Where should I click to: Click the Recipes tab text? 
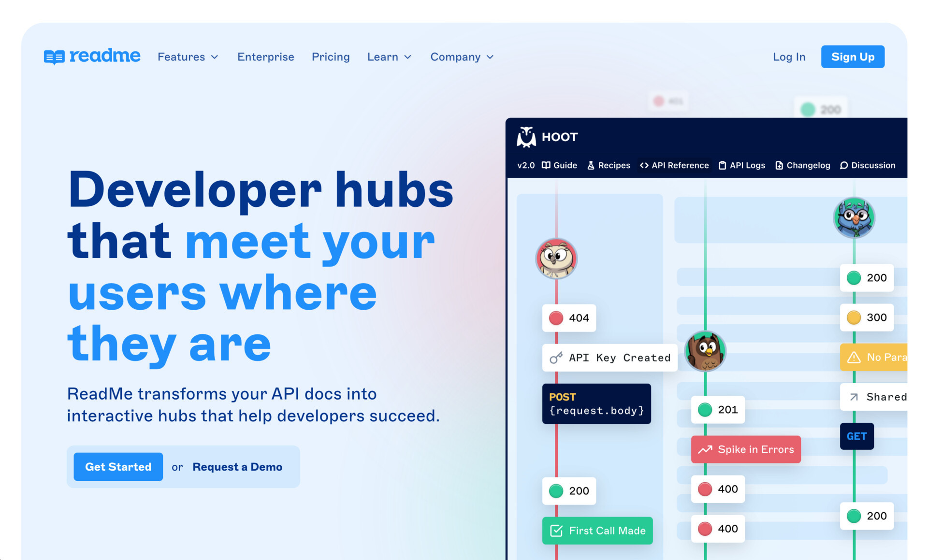point(614,165)
